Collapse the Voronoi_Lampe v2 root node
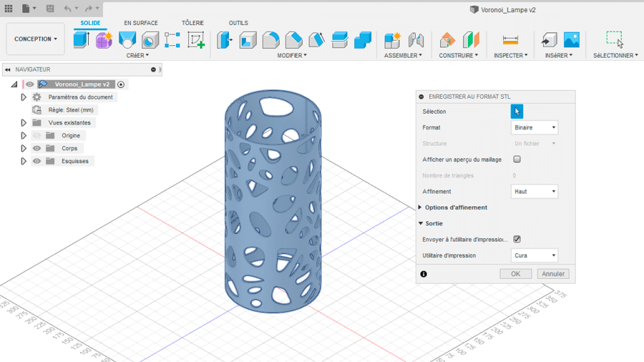The image size is (644, 362). pos(14,85)
